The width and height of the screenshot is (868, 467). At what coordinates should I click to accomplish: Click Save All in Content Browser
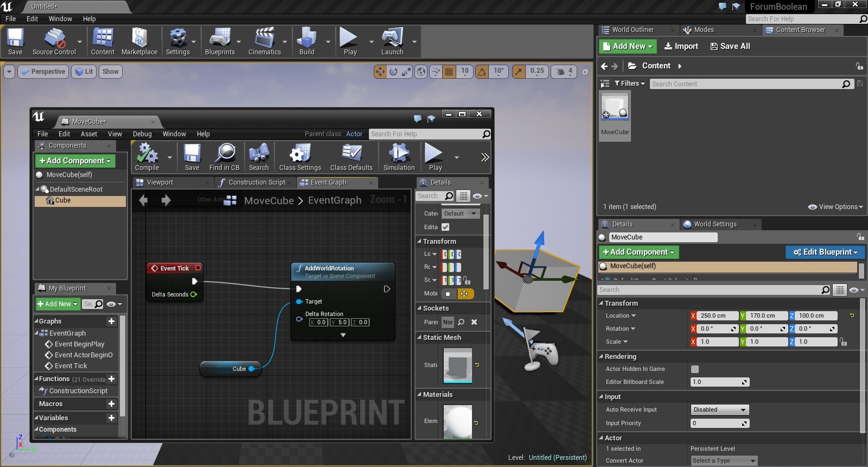pos(730,46)
